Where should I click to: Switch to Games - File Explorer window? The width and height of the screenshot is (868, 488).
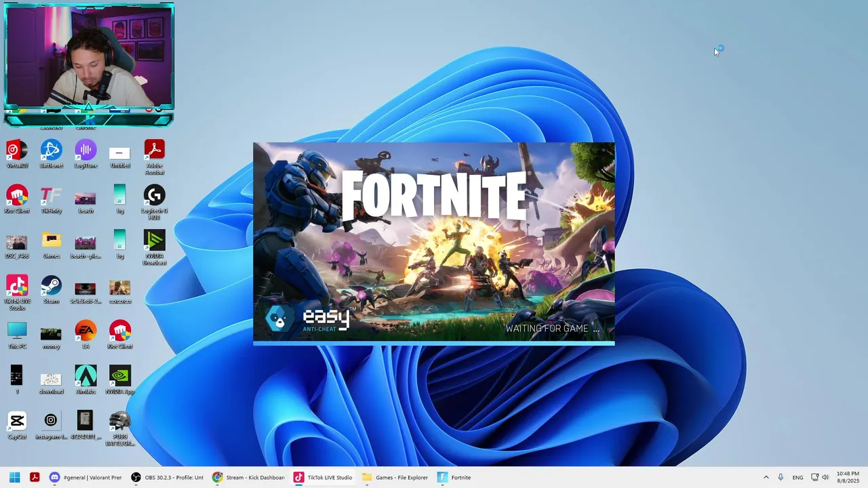pyautogui.click(x=395, y=477)
